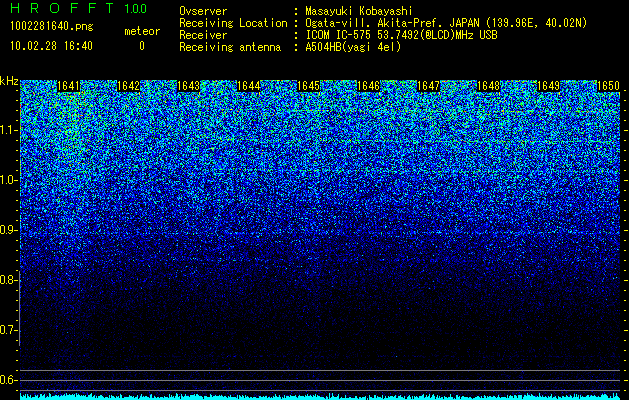
Task: Click the 1644 time marker
Action: point(248,86)
